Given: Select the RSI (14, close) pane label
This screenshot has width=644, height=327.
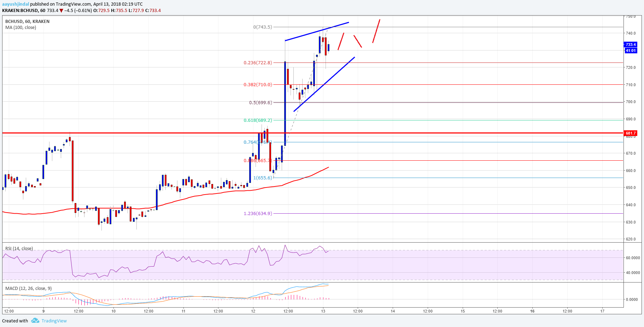Looking at the screenshot, I should (x=19, y=249).
